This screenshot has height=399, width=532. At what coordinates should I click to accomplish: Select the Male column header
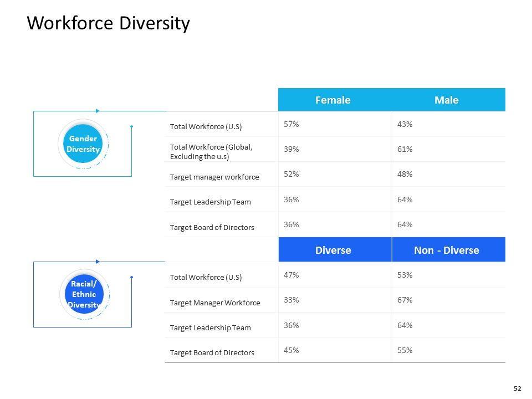pyautogui.click(x=447, y=100)
